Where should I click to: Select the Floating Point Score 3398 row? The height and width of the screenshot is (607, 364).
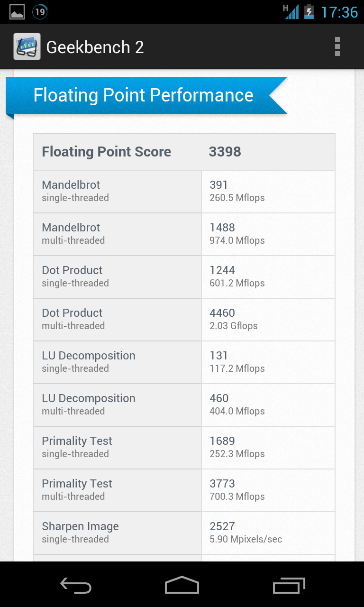click(184, 152)
